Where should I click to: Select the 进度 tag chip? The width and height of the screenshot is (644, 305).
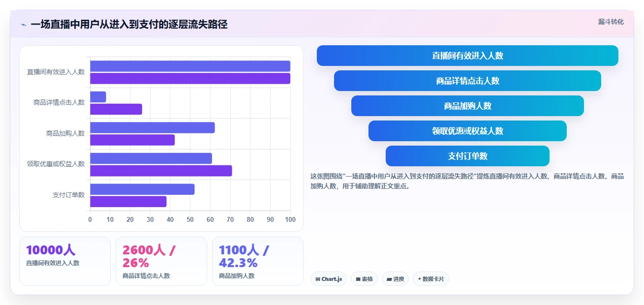[x=395, y=279]
